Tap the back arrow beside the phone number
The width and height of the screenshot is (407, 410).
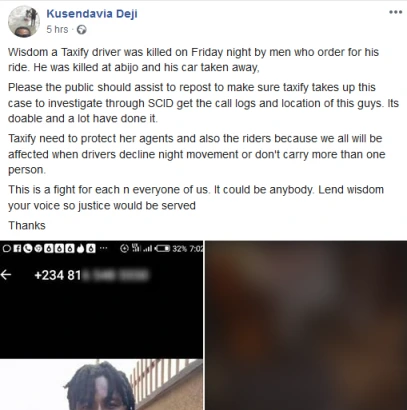(6, 275)
